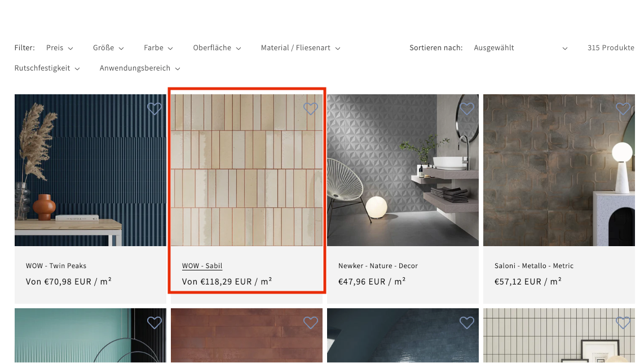Add WOW - Twin Peaks to wishlist

[x=155, y=108]
